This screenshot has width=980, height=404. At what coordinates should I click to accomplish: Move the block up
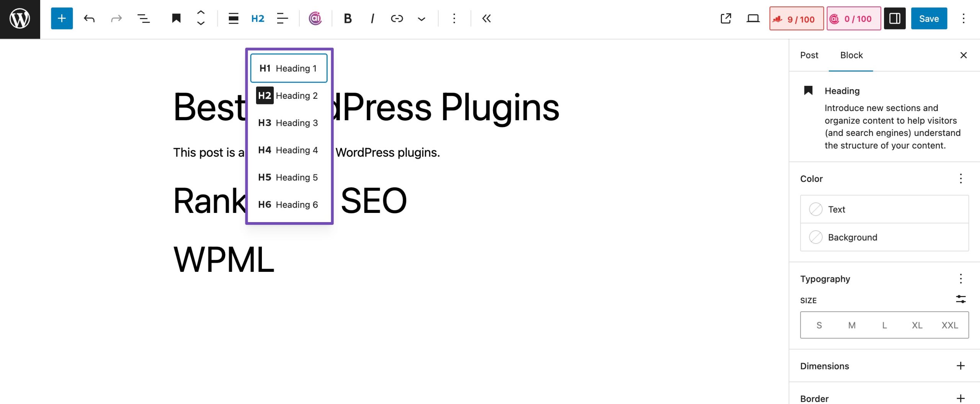pos(201,13)
